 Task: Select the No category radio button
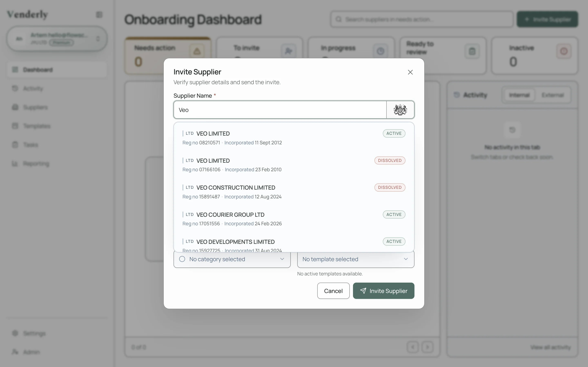pos(182,259)
